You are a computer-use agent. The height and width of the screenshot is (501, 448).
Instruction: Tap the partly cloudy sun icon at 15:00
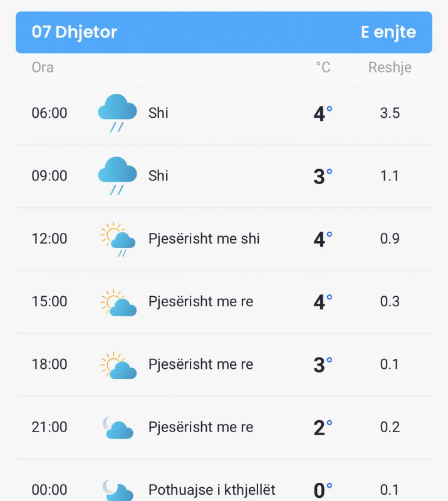click(118, 302)
